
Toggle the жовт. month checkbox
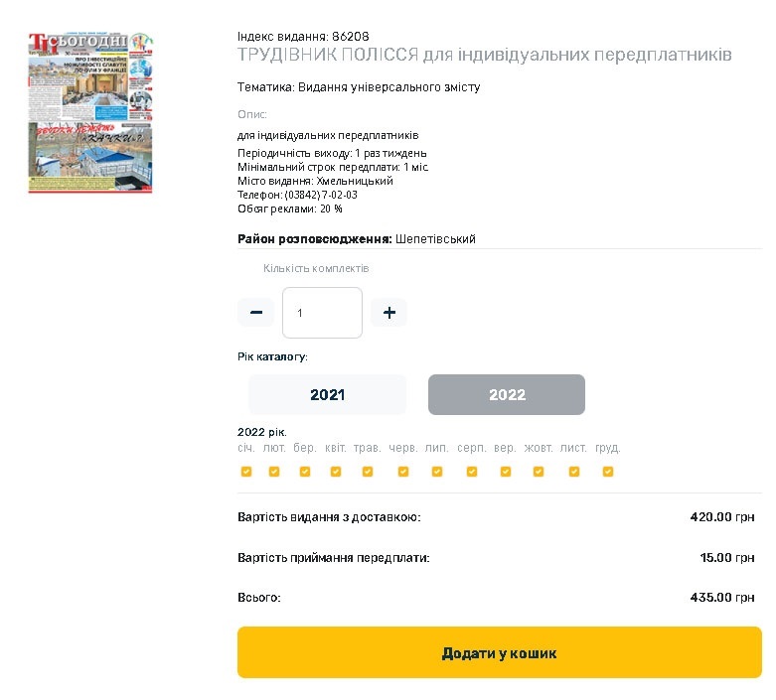539,472
